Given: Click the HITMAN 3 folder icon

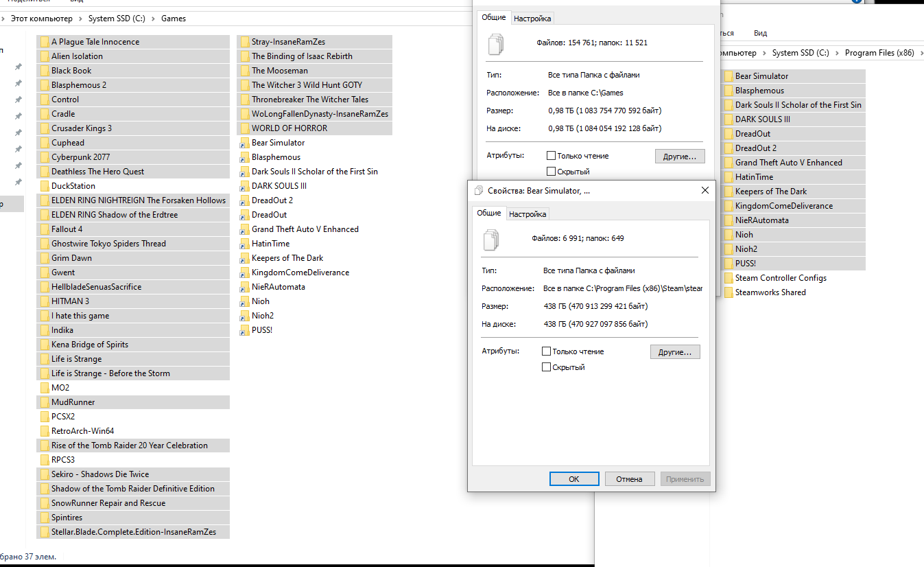Looking at the screenshot, I should pos(45,301).
